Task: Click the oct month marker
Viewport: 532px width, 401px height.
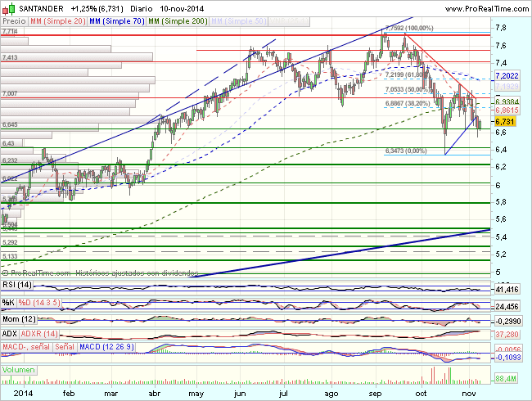Action: [x=421, y=394]
